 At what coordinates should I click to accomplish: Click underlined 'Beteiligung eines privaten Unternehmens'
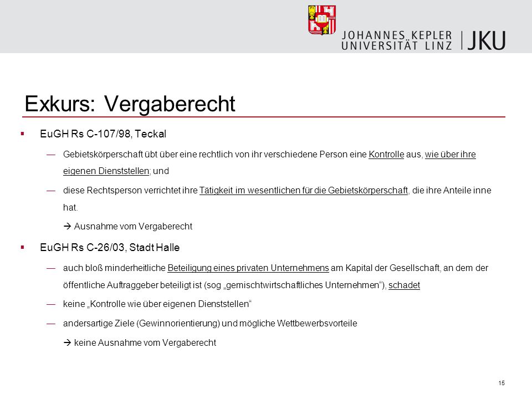click(x=248, y=268)
